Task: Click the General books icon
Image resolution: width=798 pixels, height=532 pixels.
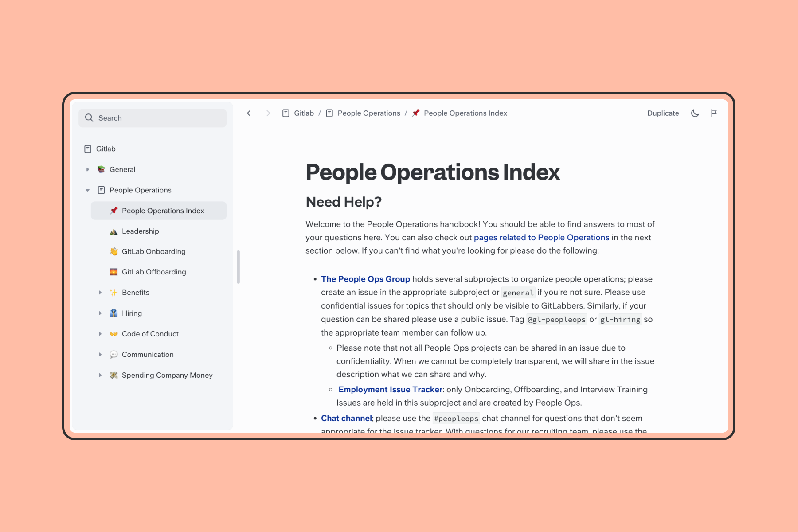Action: [x=101, y=169]
